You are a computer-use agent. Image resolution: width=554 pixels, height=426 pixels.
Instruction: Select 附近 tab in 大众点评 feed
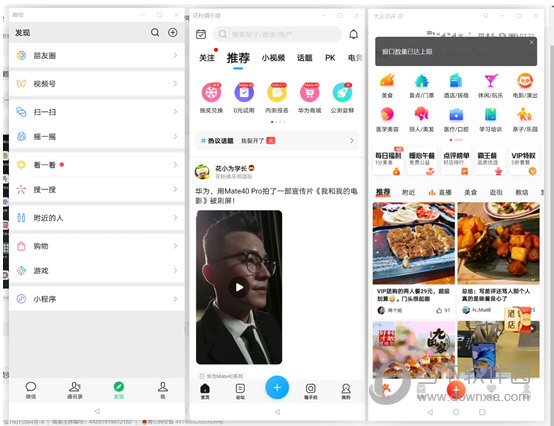[x=408, y=192]
